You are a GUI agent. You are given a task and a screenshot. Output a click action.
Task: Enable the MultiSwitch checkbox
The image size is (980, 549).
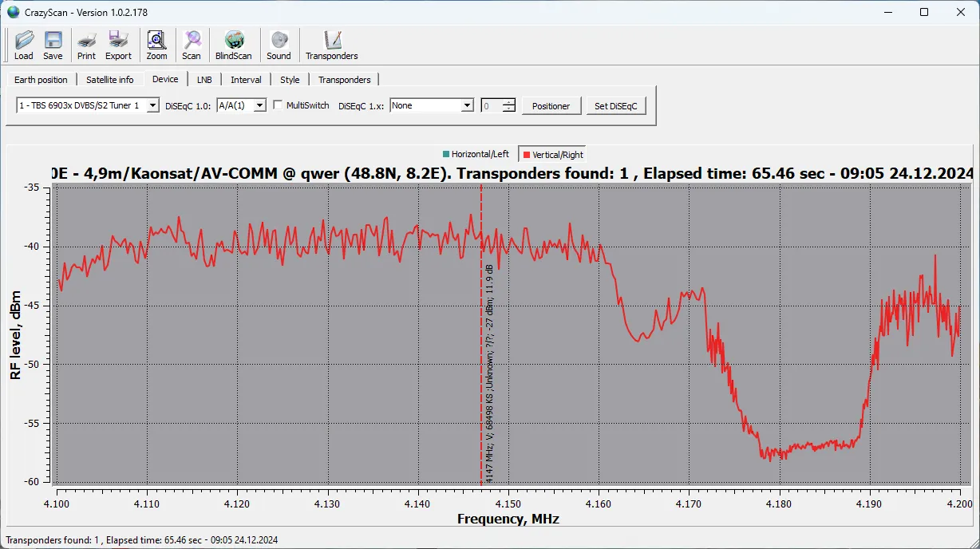(x=278, y=105)
